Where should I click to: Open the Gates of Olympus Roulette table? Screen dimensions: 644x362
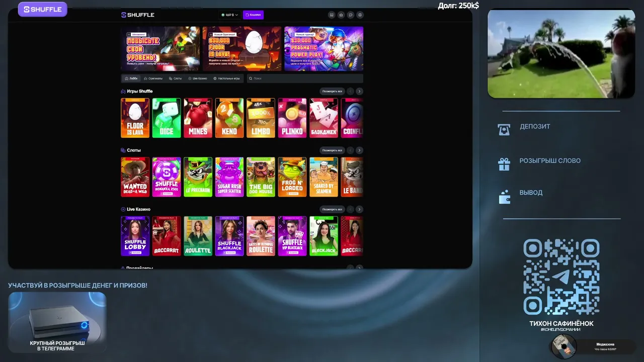(261, 236)
